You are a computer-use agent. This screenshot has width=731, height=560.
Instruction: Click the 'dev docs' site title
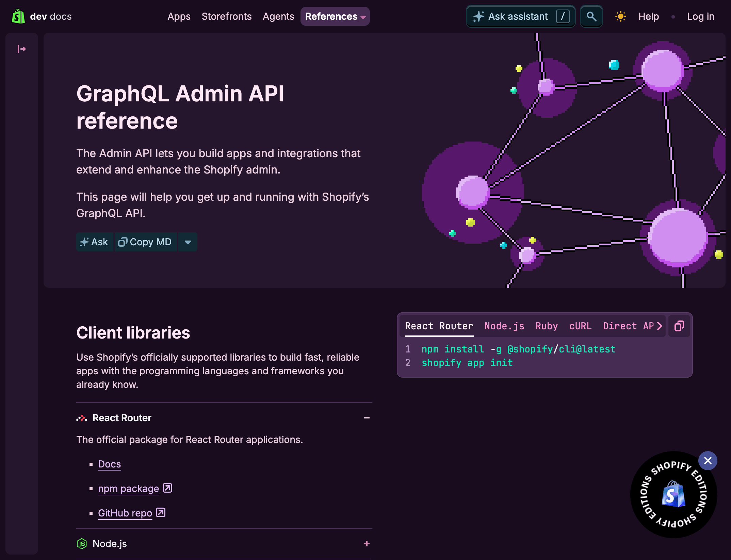click(51, 16)
